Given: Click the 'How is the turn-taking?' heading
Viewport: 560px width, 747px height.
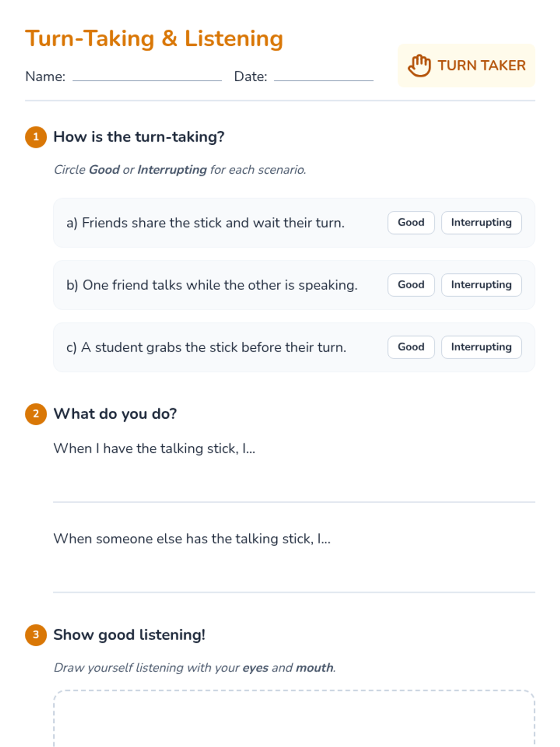Looking at the screenshot, I should click(139, 137).
